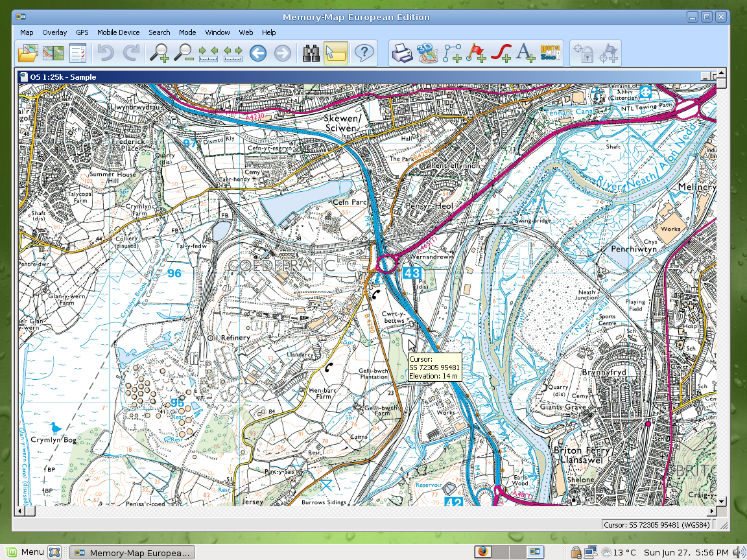The width and height of the screenshot is (747, 560).
Task: Open the Mobile Device menu
Action: (x=118, y=32)
